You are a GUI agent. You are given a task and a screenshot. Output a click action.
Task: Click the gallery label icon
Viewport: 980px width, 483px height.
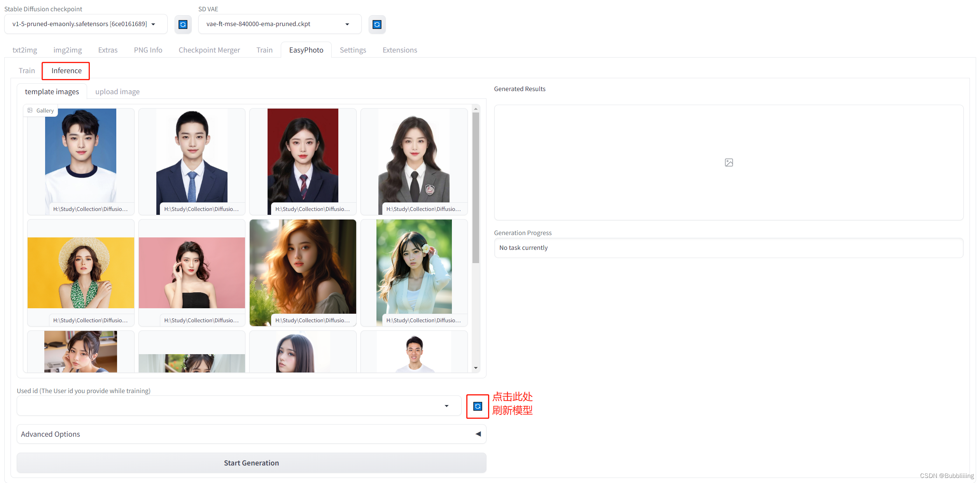[30, 111]
